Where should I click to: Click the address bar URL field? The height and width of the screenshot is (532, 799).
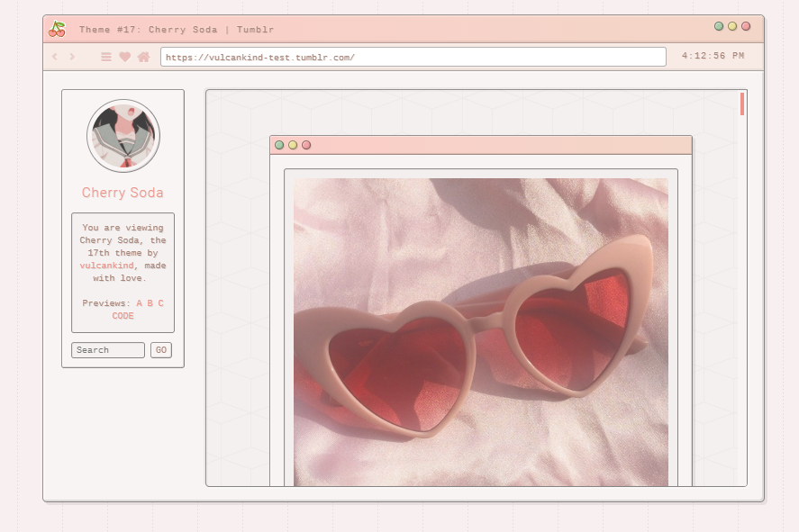click(x=413, y=57)
